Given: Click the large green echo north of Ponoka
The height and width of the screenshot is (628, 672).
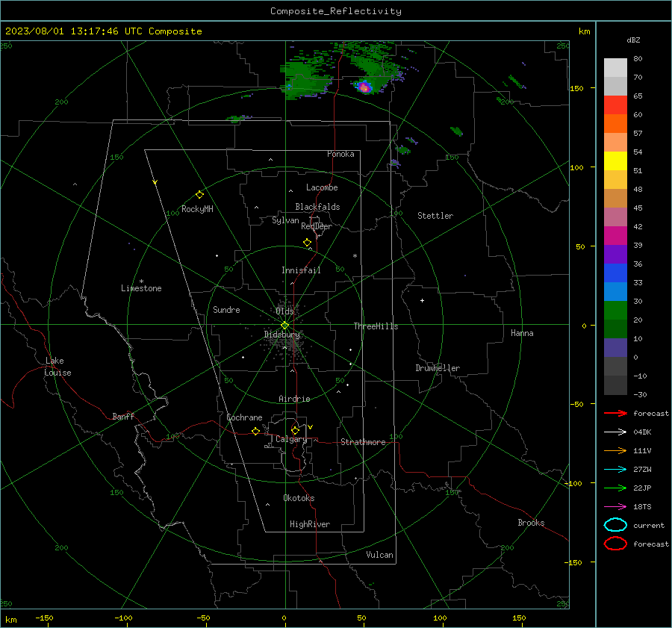Looking at the screenshot, I should (x=305, y=79).
